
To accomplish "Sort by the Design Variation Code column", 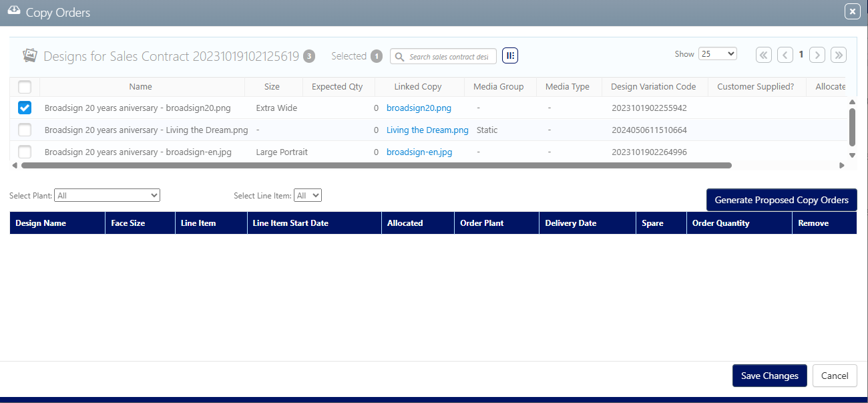I will (653, 87).
